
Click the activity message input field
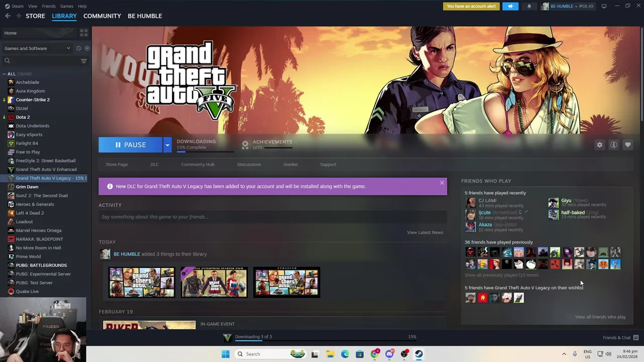pos(273,217)
